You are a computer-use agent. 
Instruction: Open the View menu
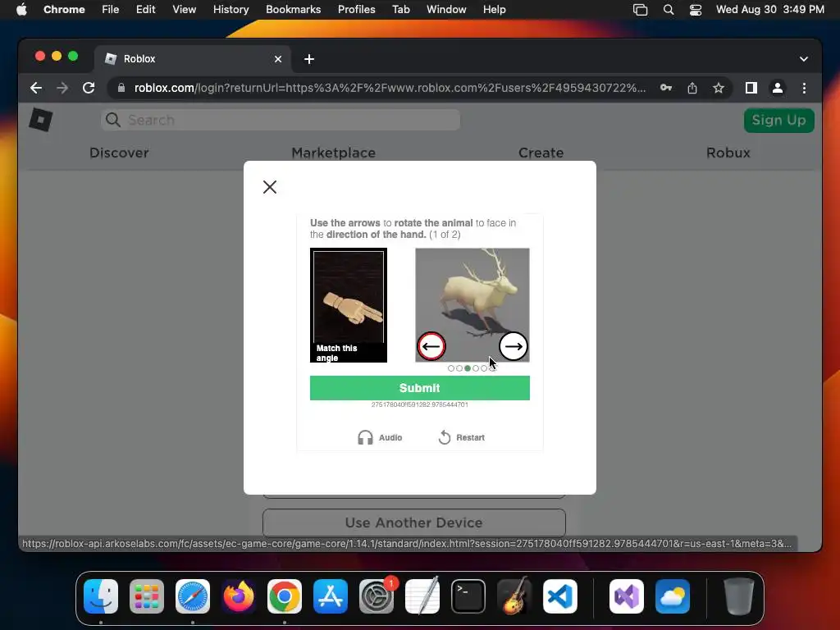tap(184, 9)
